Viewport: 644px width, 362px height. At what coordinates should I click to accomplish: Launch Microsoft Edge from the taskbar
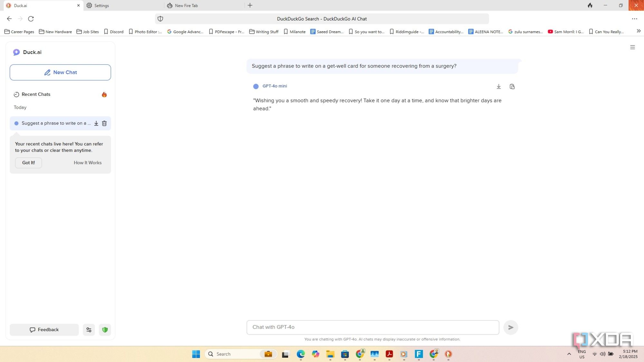tap(300, 354)
